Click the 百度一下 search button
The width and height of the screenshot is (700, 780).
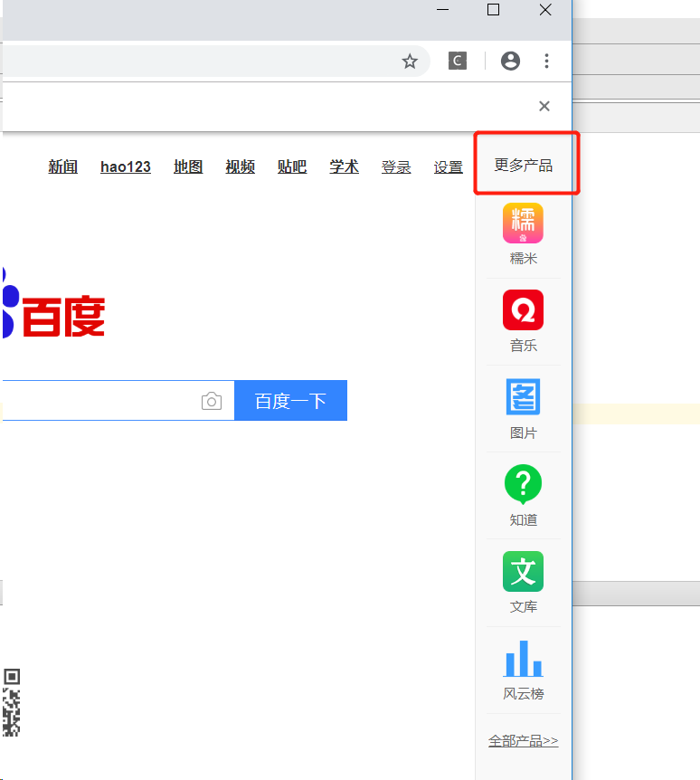(x=291, y=401)
